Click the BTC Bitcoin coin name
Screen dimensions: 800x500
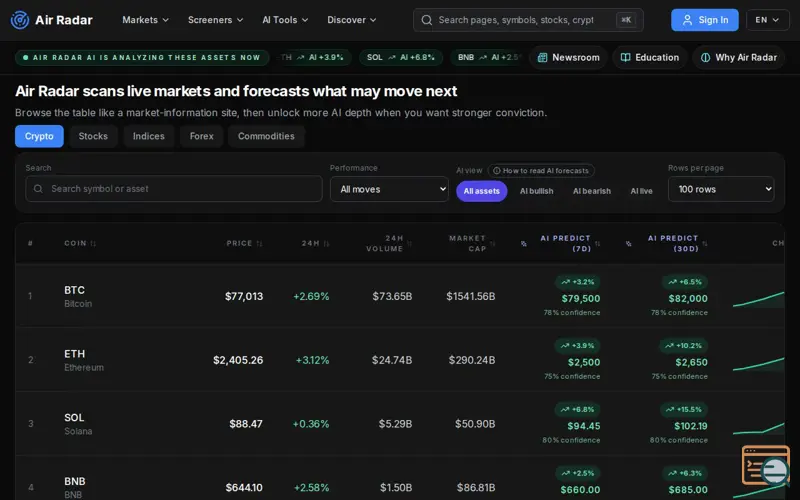point(78,296)
